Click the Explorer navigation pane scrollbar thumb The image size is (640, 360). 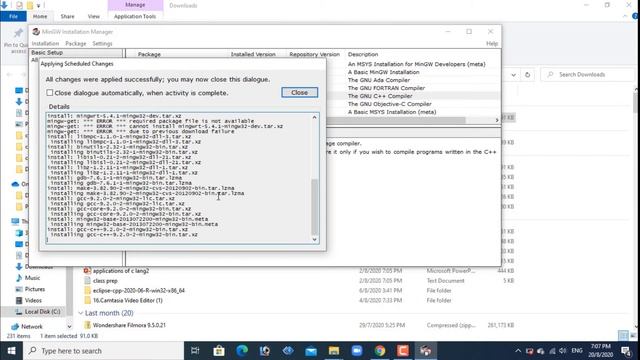[69, 292]
